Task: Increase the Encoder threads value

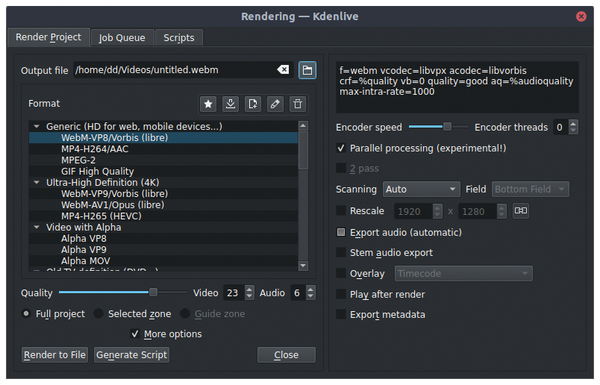Action: tap(573, 123)
